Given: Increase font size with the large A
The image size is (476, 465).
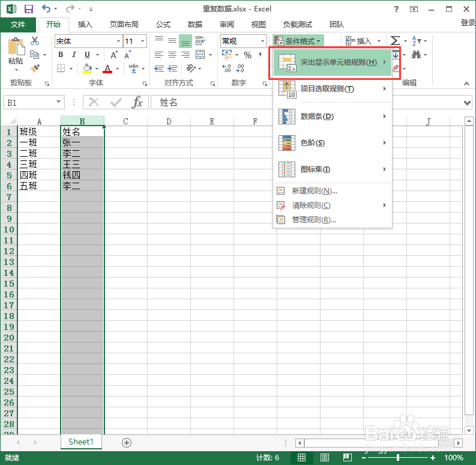Looking at the screenshot, I should coord(114,55).
